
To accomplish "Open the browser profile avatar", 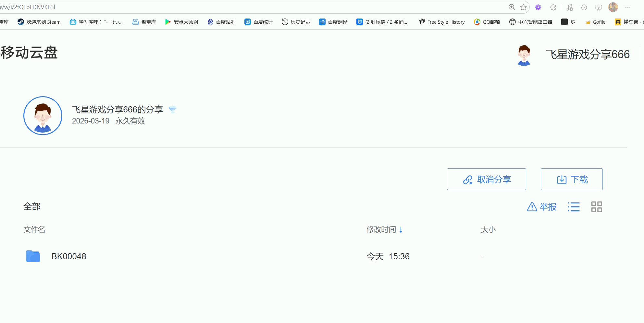I will click(x=613, y=7).
